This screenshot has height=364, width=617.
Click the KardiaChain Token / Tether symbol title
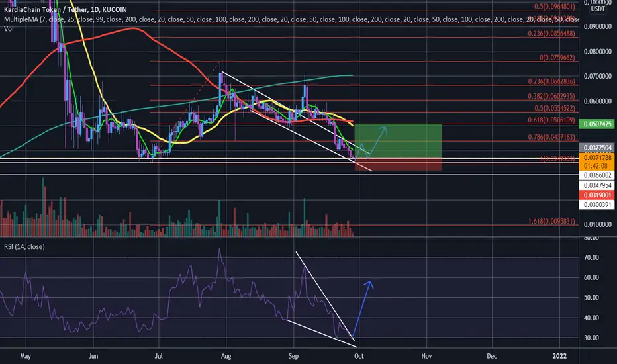66,9
